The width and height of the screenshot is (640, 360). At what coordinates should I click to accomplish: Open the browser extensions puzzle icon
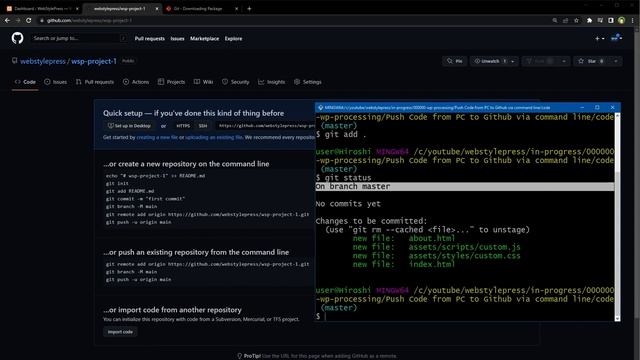click(589, 20)
